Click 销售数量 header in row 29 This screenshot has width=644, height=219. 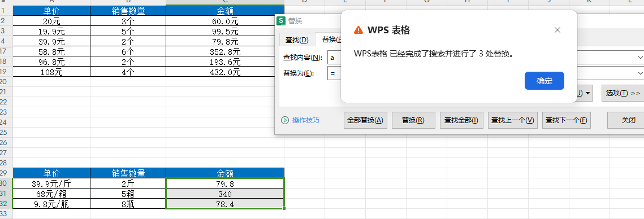coord(128,173)
